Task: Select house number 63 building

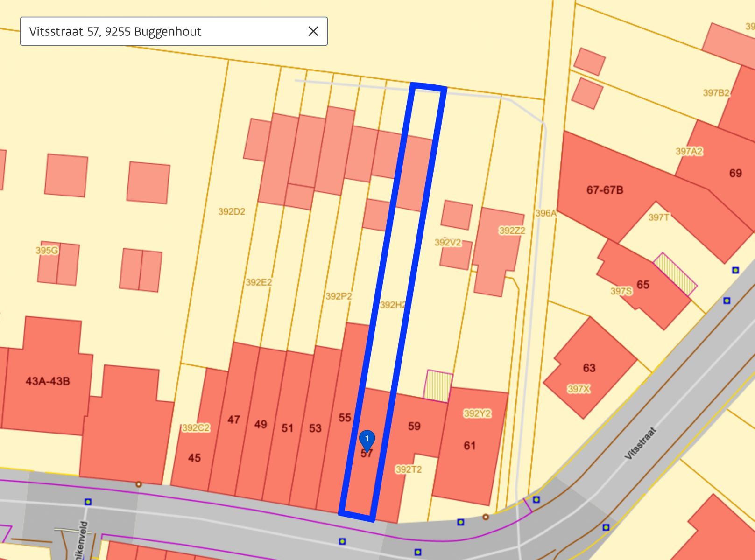Action: pos(589,368)
